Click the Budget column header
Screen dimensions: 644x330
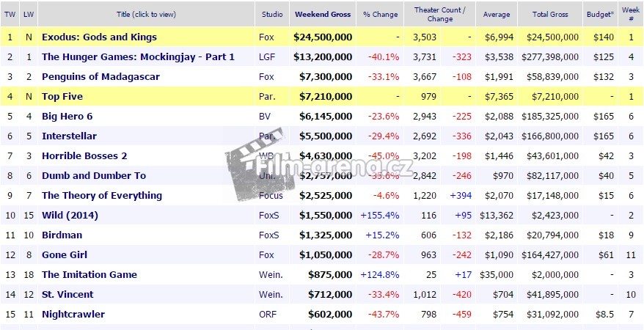[x=601, y=14]
